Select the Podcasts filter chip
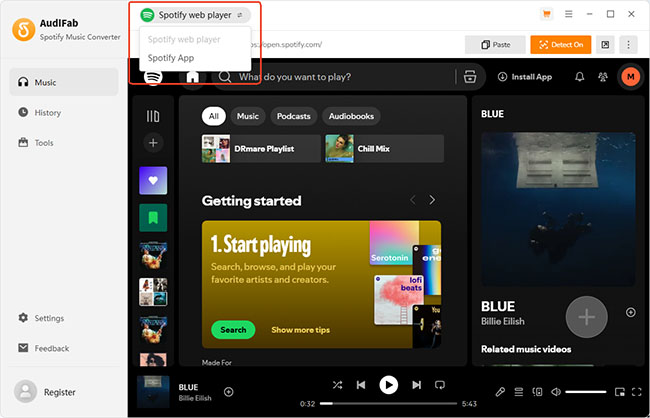The width and height of the screenshot is (650, 418). pyautogui.click(x=293, y=117)
